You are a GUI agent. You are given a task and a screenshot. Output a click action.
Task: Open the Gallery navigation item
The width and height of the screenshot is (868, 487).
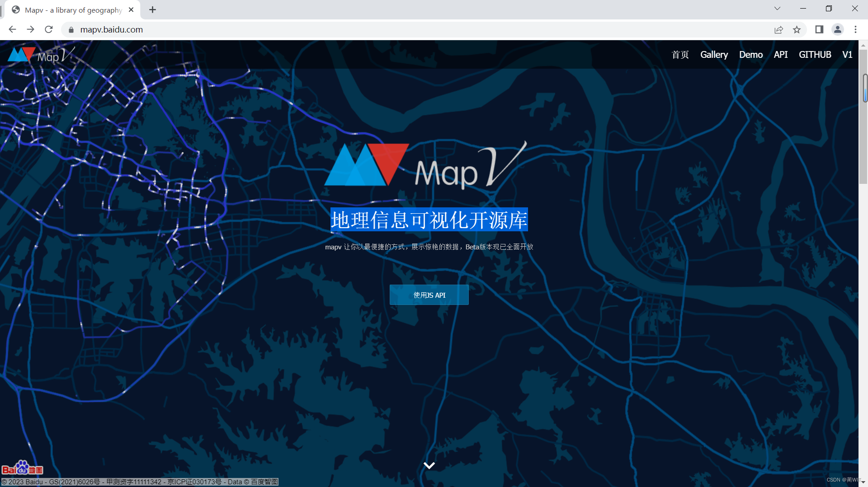pyautogui.click(x=714, y=55)
